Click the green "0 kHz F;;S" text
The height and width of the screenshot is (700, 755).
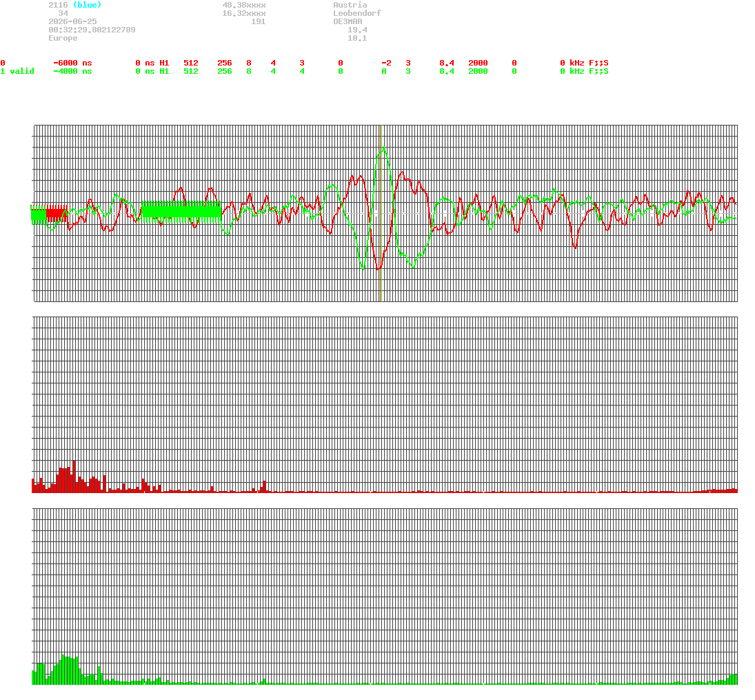click(x=585, y=71)
